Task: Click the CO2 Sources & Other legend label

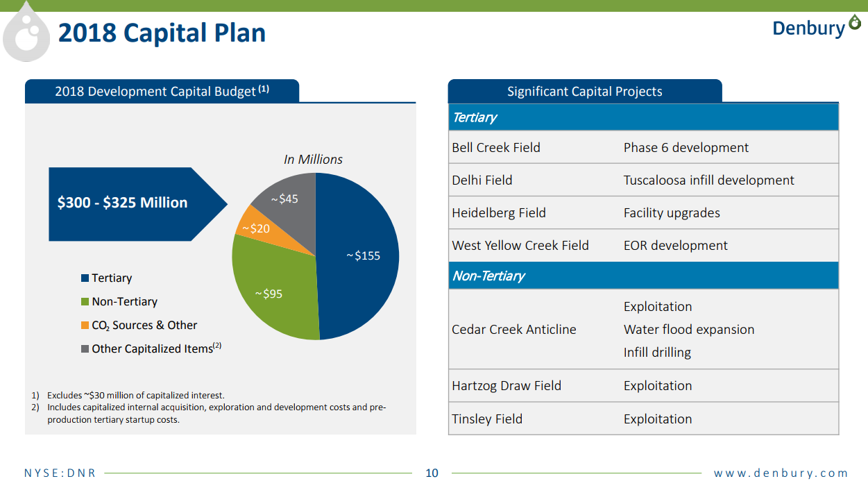Action: (x=144, y=325)
